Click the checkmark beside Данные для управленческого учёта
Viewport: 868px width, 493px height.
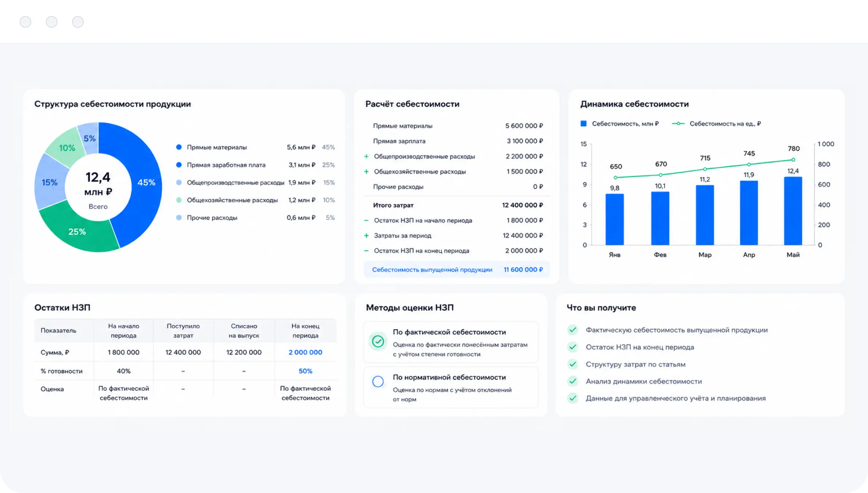click(x=573, y=398)
